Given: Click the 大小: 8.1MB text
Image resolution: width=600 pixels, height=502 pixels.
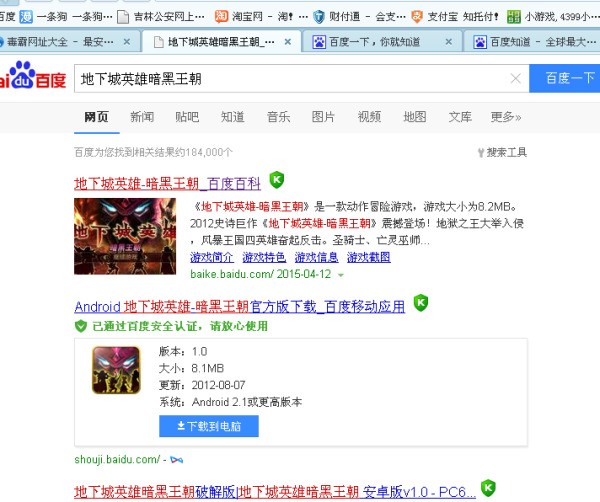Looking at the screenshot, I should 191,368.
